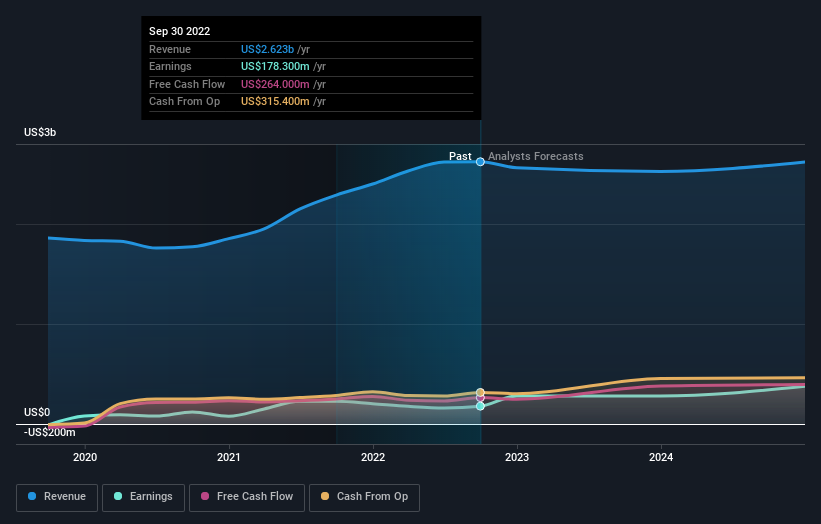
Task: Click the Revenue data point marker on blue line
Action: click(480, 162)
